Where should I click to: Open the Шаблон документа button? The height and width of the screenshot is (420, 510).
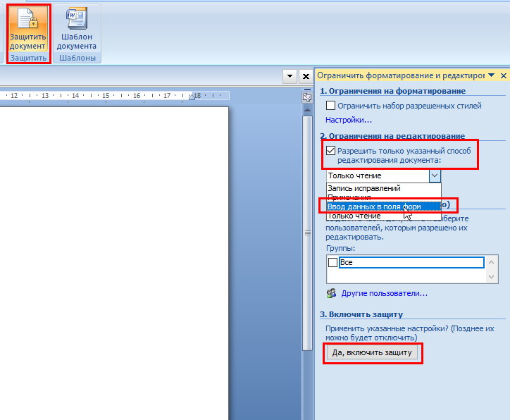77,30
